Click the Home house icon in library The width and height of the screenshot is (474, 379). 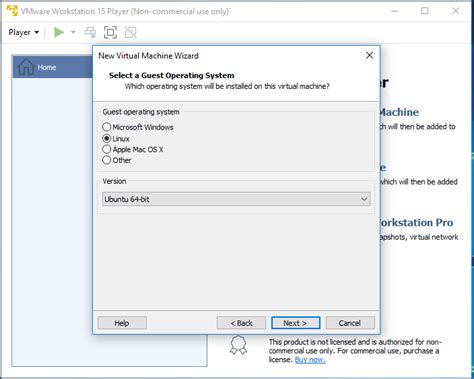[x=26, y=66]
